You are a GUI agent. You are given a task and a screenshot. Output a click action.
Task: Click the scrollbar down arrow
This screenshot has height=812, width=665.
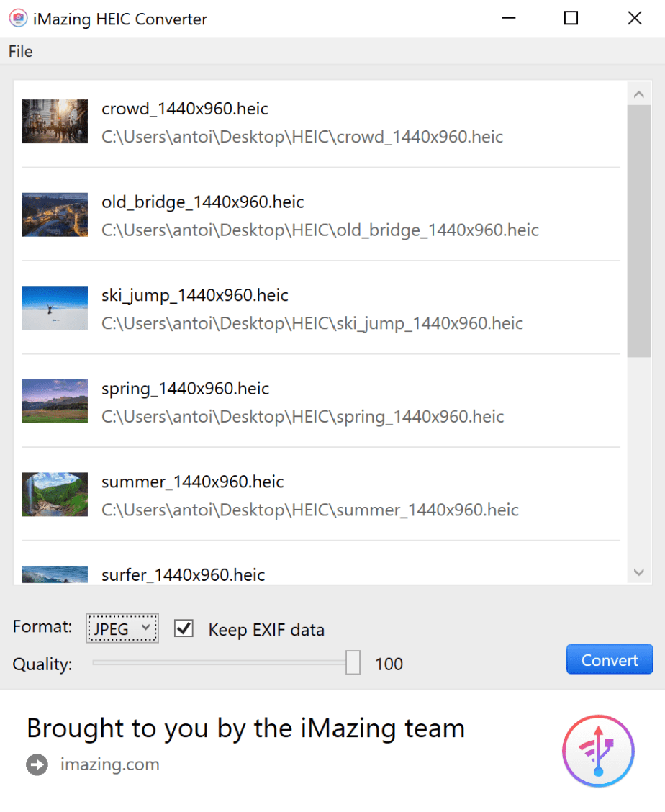coord(639,572)
